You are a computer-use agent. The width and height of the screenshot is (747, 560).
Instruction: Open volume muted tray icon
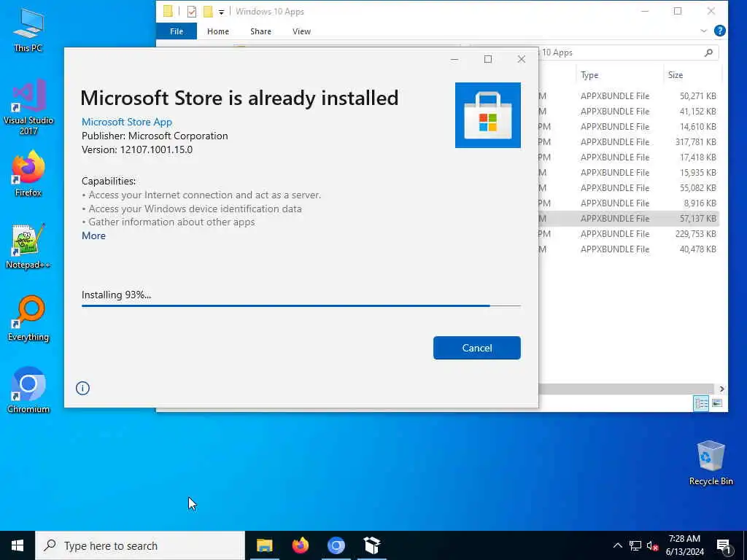(x=652, y=545)
